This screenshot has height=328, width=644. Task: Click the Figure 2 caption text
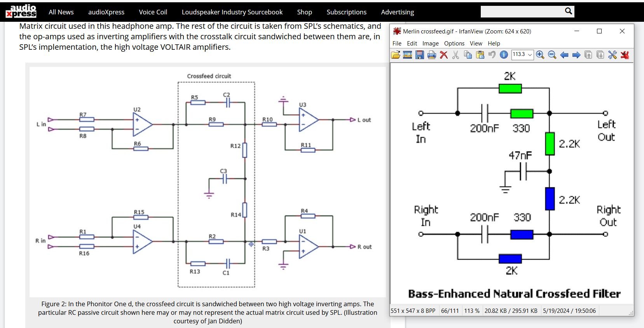[208, 312]
